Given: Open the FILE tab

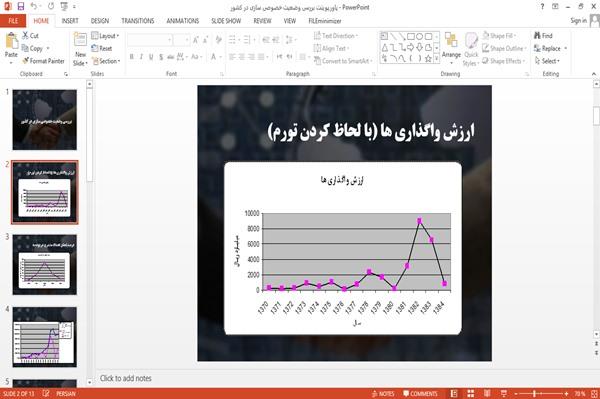Looking at the screenshot, I should click(x=13, y=21).
